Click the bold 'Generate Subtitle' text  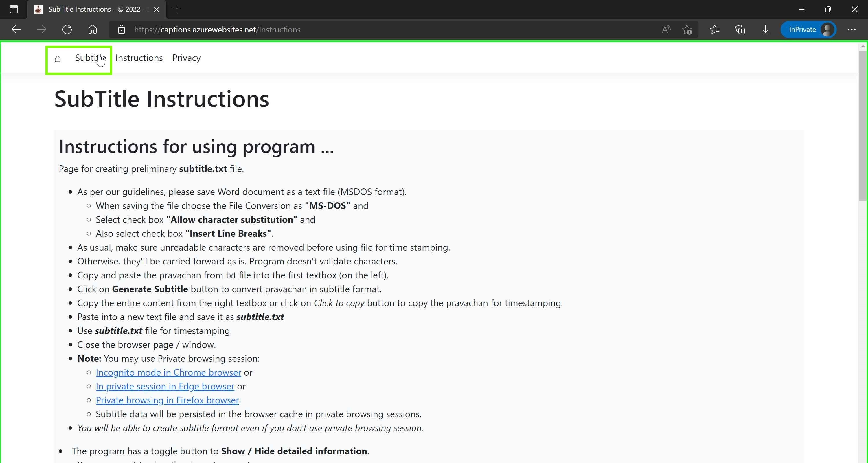point(150,289)
